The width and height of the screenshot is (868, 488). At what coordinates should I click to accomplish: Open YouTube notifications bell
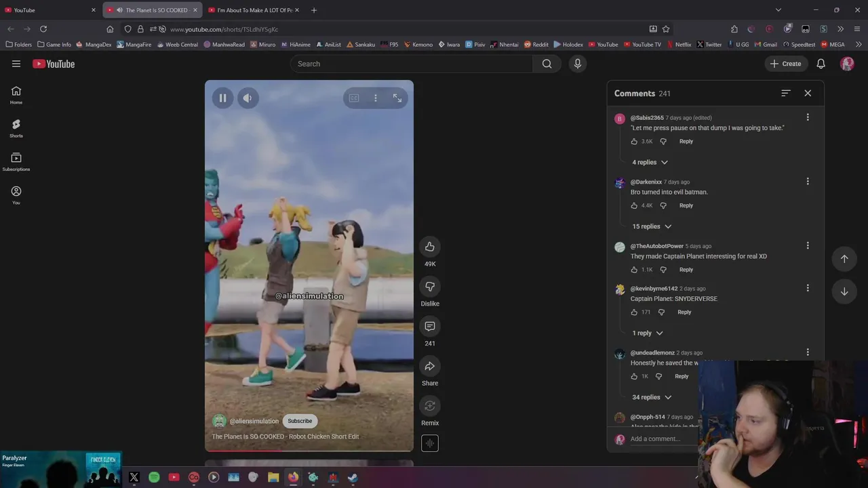[821, 64]
